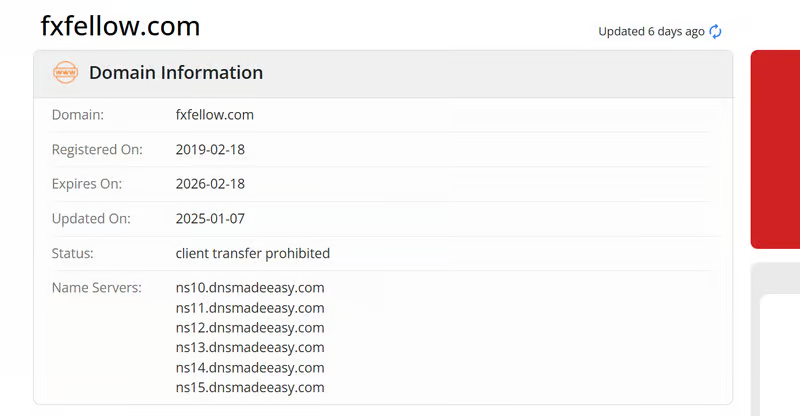Click the fxfellow.com domain value

point(215,115)
